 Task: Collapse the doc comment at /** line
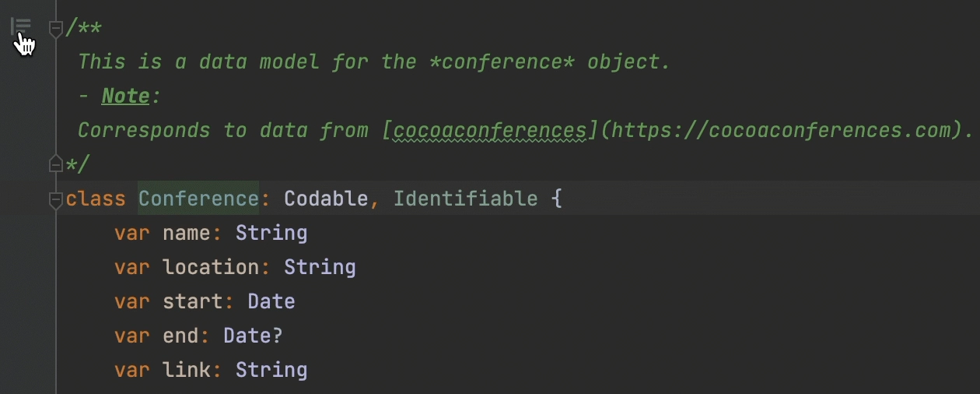55,29
